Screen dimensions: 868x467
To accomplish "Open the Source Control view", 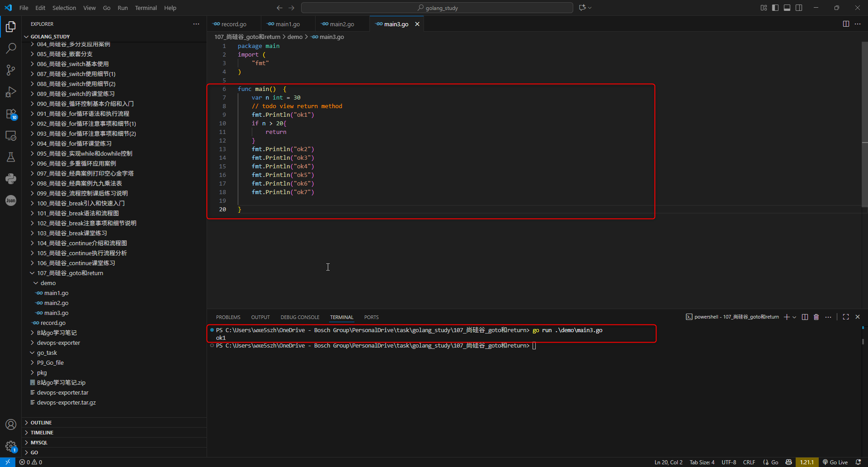I will coord(11,70).
